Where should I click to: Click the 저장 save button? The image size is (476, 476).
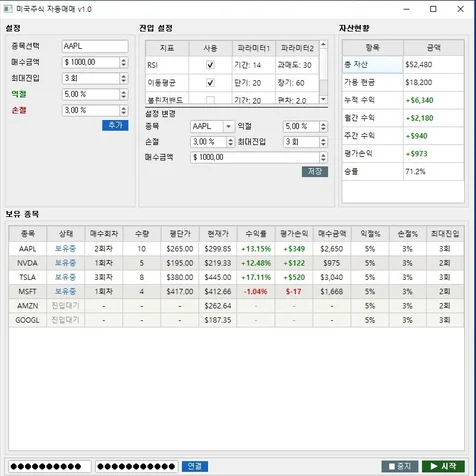315,172
